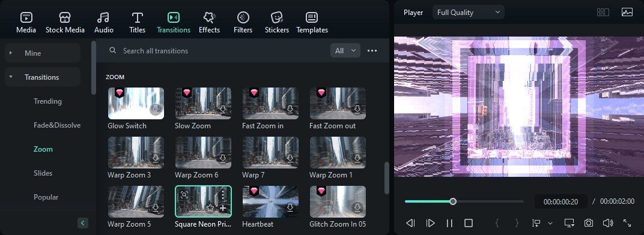Toggle the player volume speaker
The width and height of the screenshot is (644, 235).
coord(608,223)
